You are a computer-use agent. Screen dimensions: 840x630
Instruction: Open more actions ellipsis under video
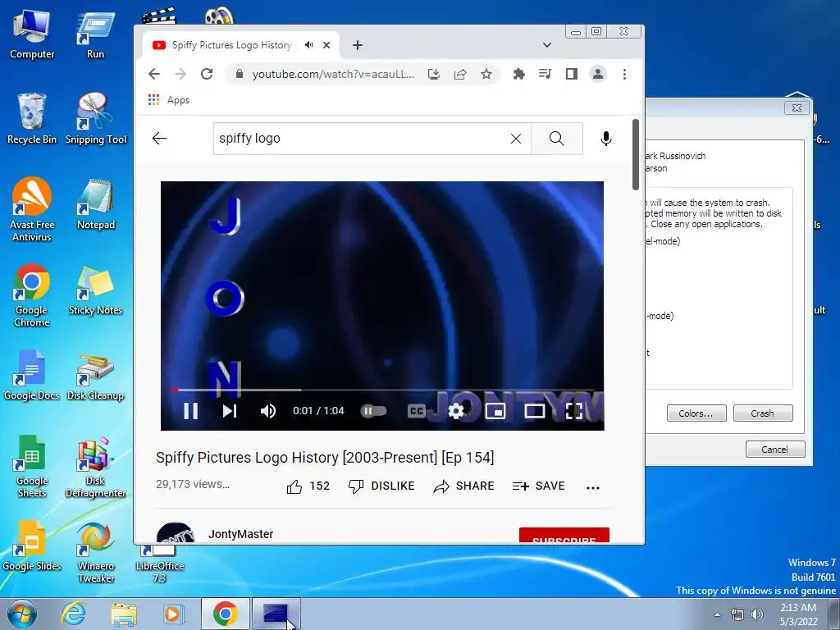point(593,487)
